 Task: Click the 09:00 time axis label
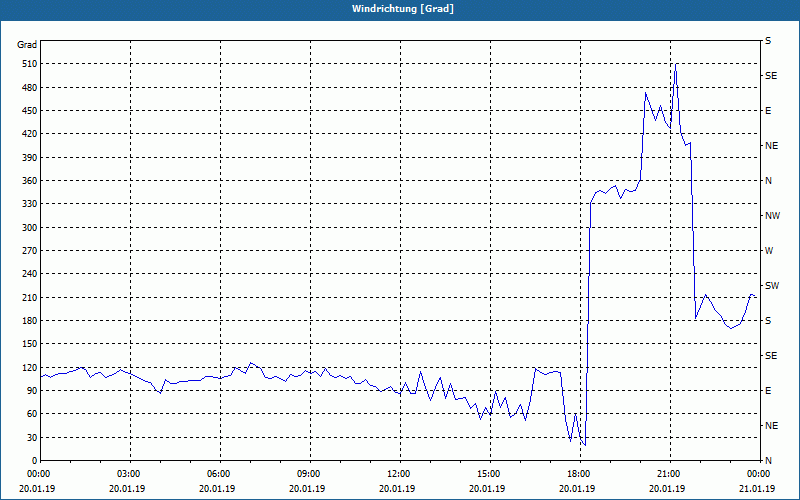click(x=310, y=474)
